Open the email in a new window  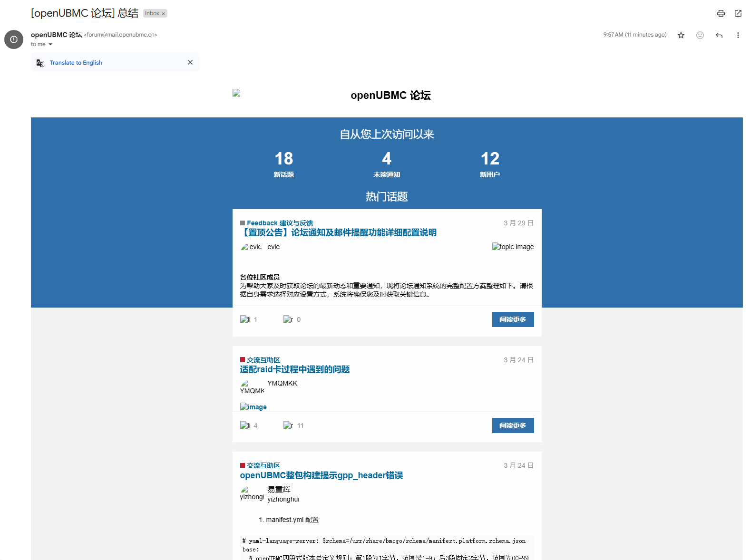tap(738, 13)
